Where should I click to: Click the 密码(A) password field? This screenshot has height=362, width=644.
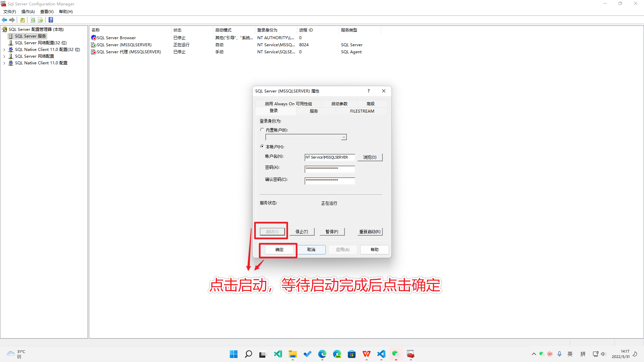click(330, 169)
